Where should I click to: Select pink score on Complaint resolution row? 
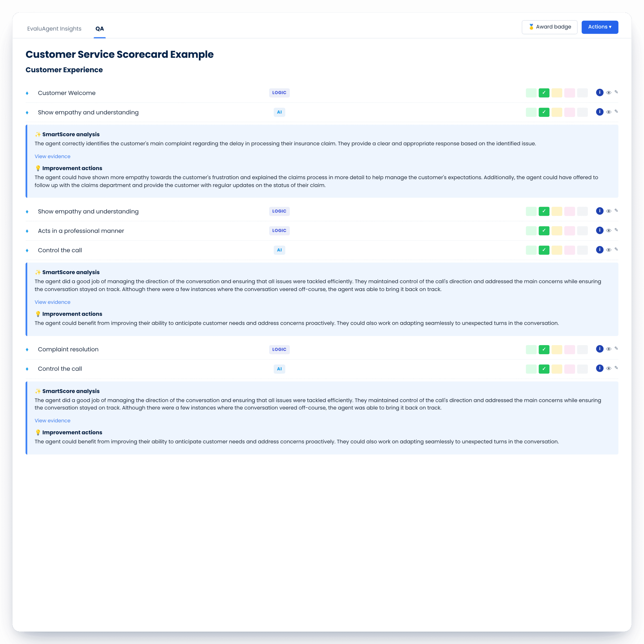coord(569,349)
